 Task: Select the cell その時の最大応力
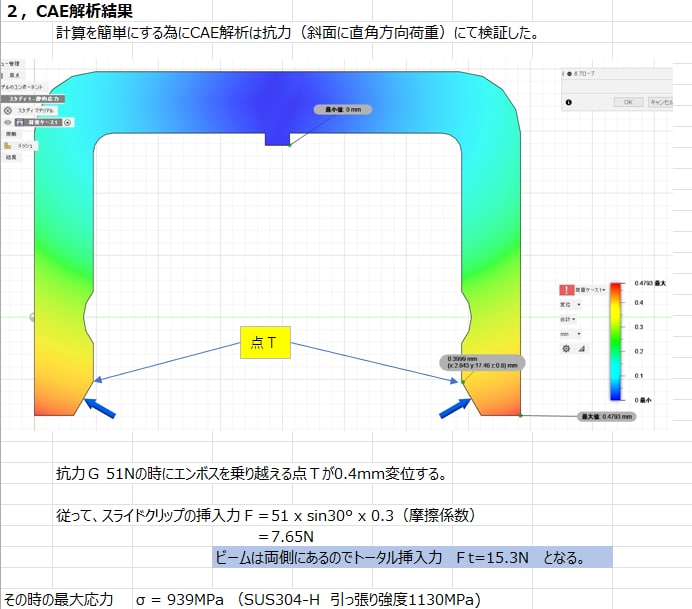[x=59, y=599]
